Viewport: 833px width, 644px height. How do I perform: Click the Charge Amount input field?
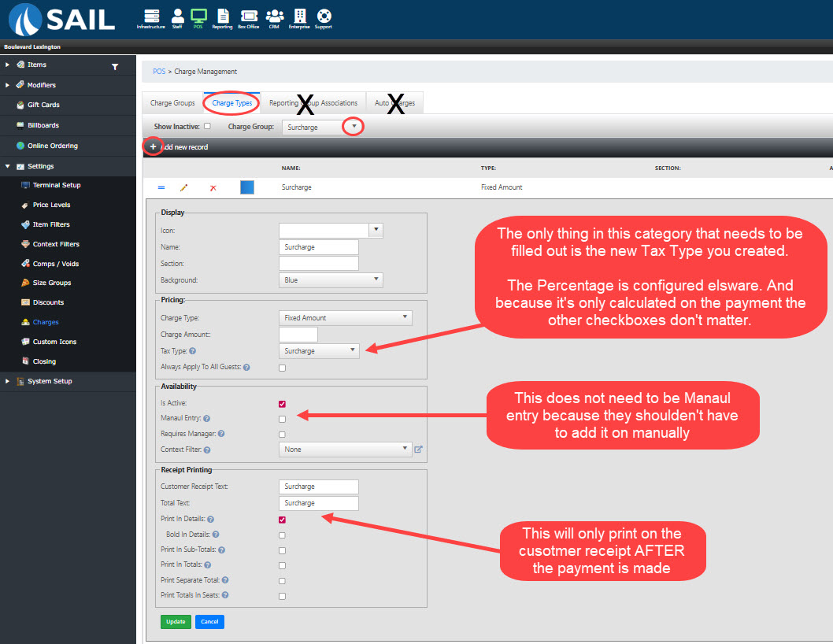click(298, 335)
